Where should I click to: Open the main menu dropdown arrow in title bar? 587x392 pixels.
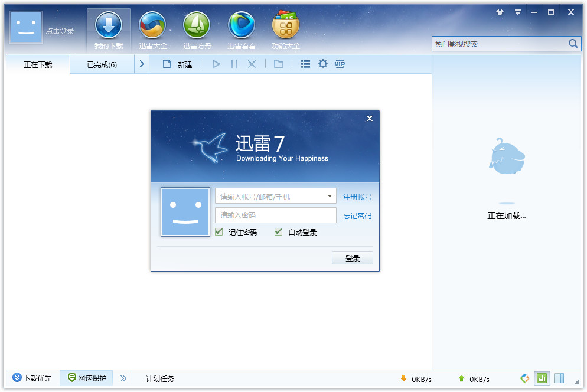tap(518, 12)
